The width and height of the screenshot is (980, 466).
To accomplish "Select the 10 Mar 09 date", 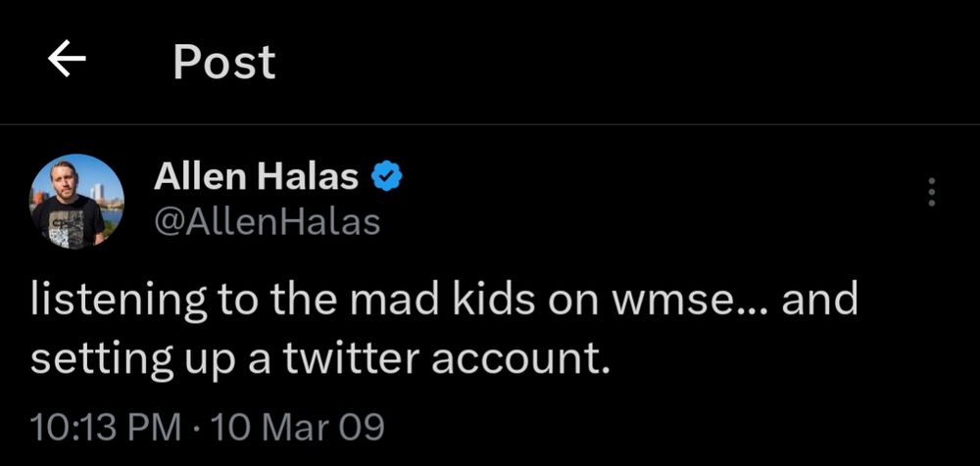I will 297,427.
